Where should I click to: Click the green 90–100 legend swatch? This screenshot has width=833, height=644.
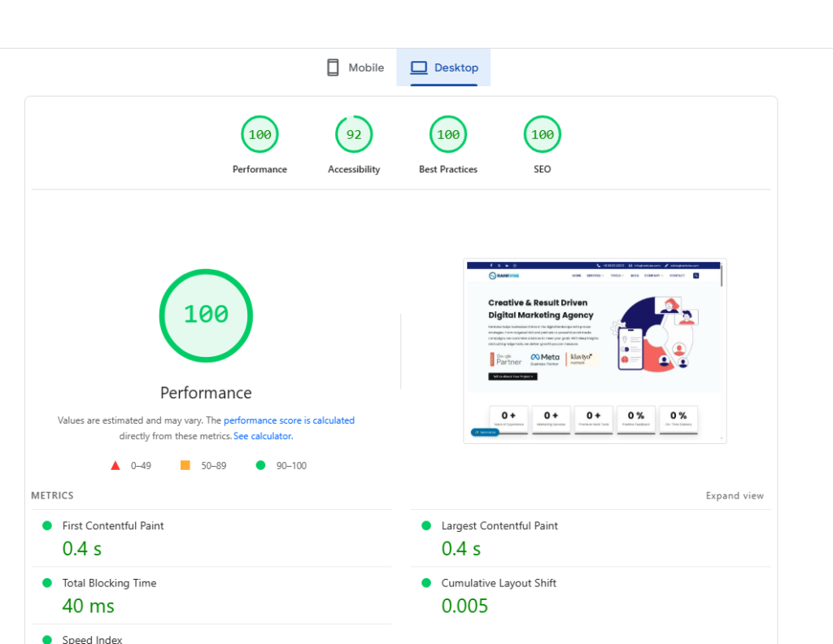(261, 464)
